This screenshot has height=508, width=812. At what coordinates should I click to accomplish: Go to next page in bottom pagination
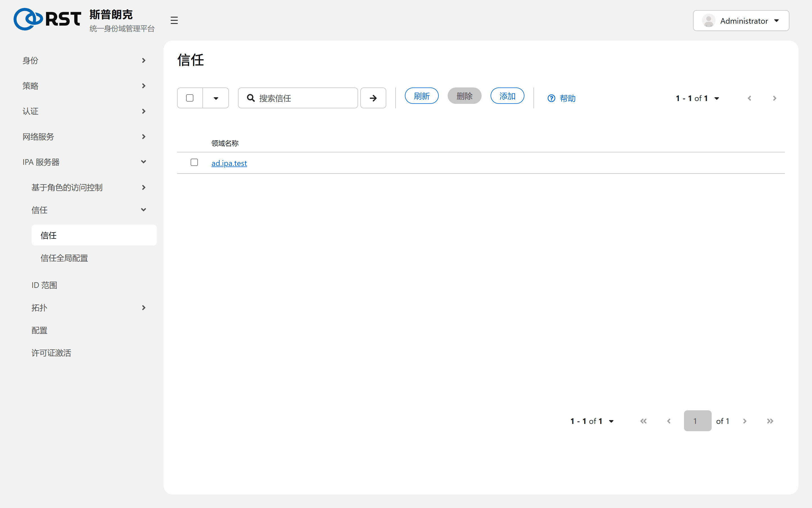[x=745, y=421]
